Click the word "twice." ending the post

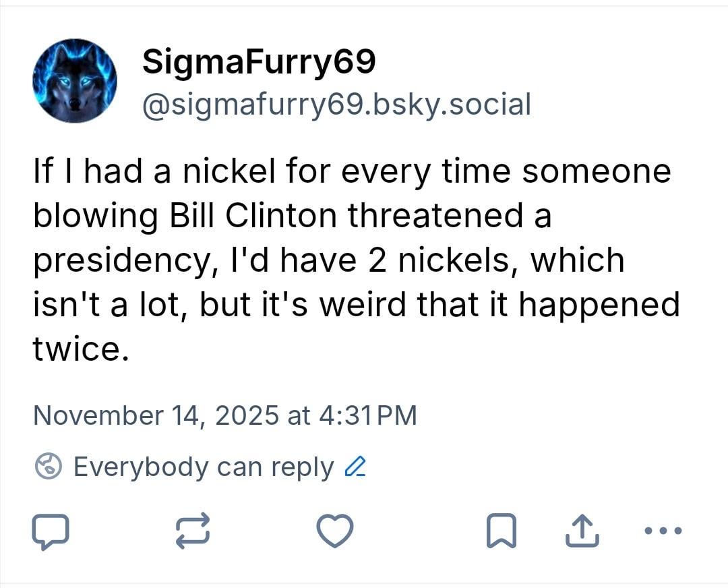click(x=80, y=349)
